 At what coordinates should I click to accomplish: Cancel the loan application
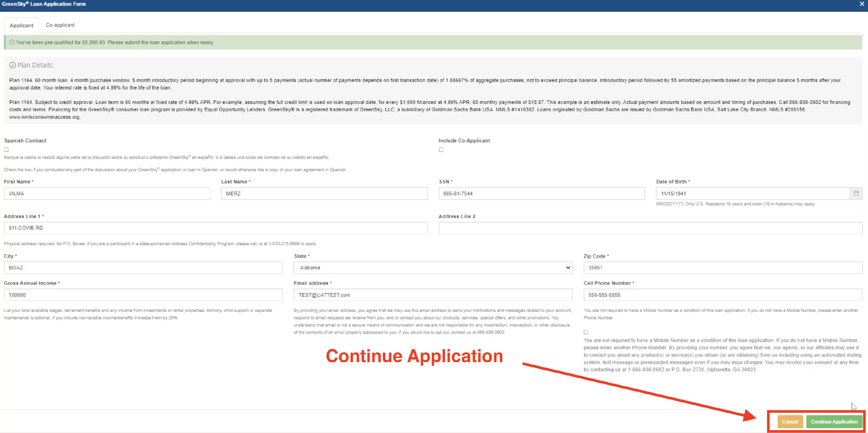(790, 421)
